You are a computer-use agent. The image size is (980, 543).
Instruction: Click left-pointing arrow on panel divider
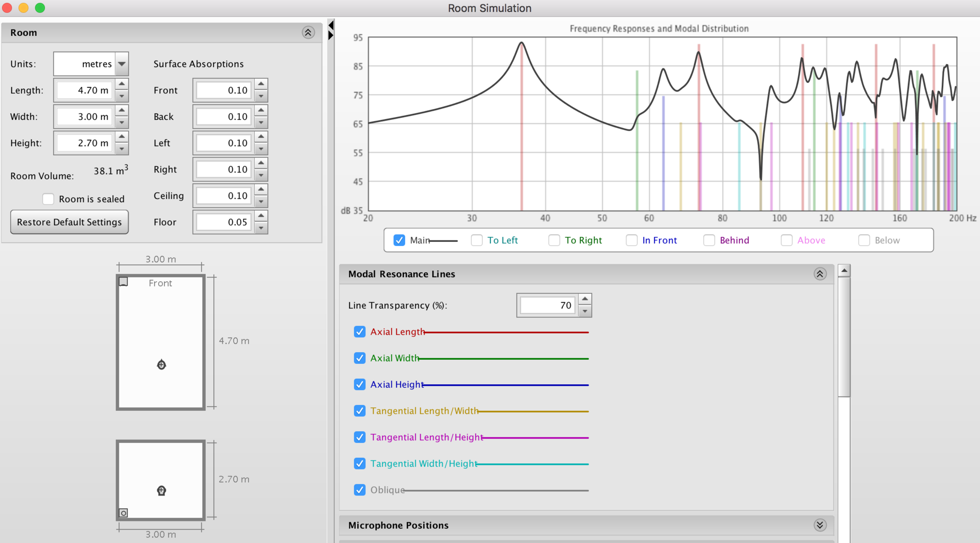[x=331, y=25]
